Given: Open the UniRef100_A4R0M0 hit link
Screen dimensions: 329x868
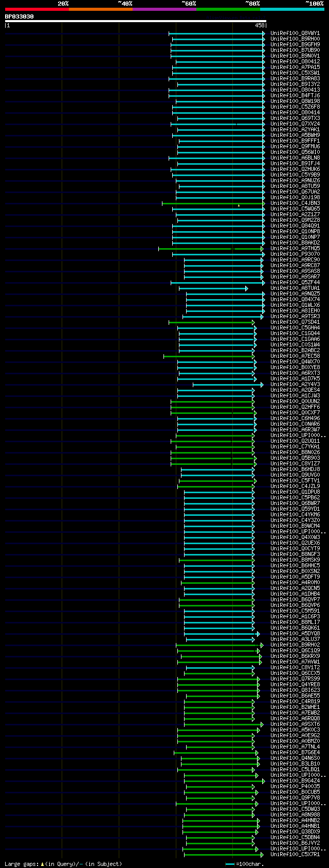Looking at the screenshot, I should [x=295, y=583].
